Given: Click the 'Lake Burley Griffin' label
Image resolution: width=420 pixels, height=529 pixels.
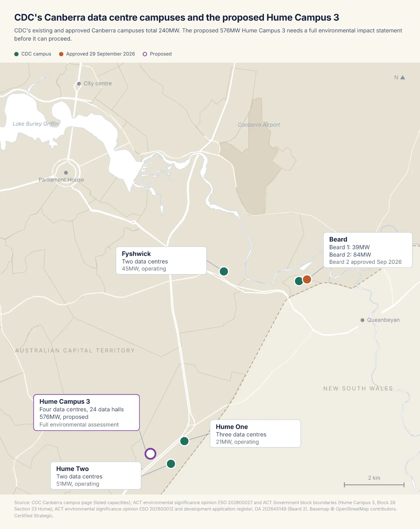Looking at the screenshot, I should (35, 124).
